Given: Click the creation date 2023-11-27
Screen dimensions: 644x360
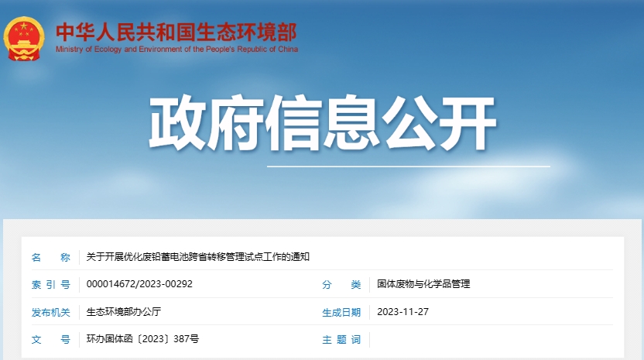Looking at the screenshot, I should (x=402, y=312).
